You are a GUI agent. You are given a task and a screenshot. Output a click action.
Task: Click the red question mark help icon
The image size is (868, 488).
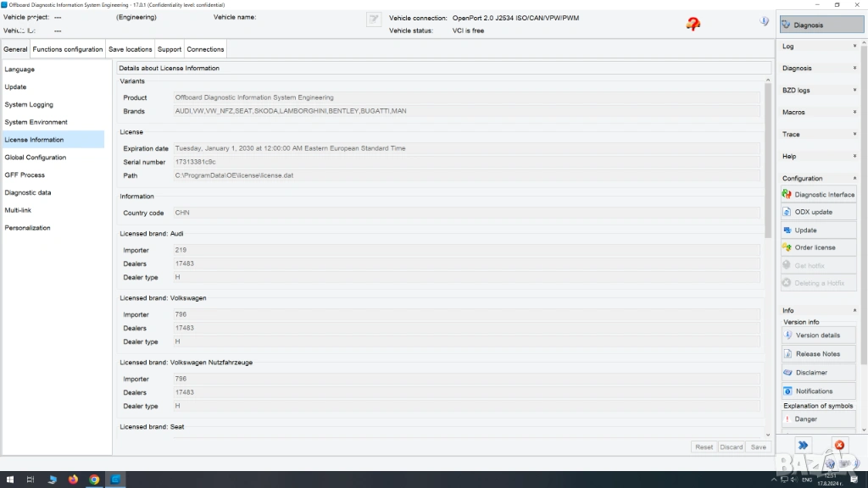pos(693,25)
